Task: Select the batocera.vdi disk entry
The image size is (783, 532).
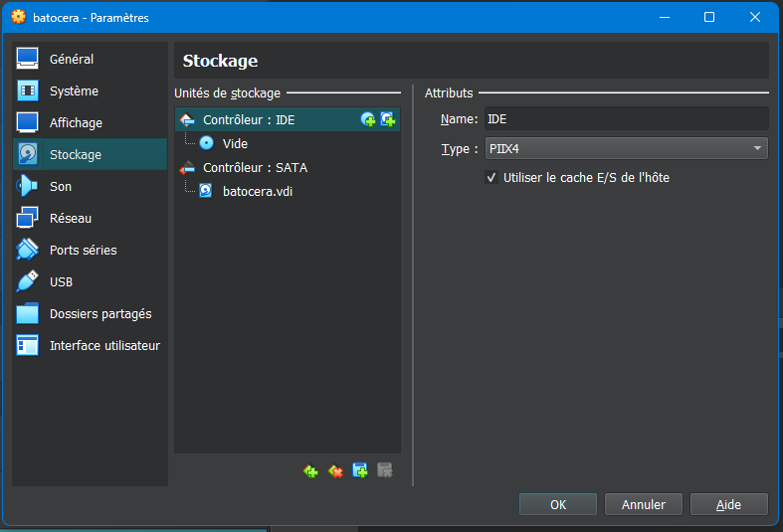Action: coord(288,192)
